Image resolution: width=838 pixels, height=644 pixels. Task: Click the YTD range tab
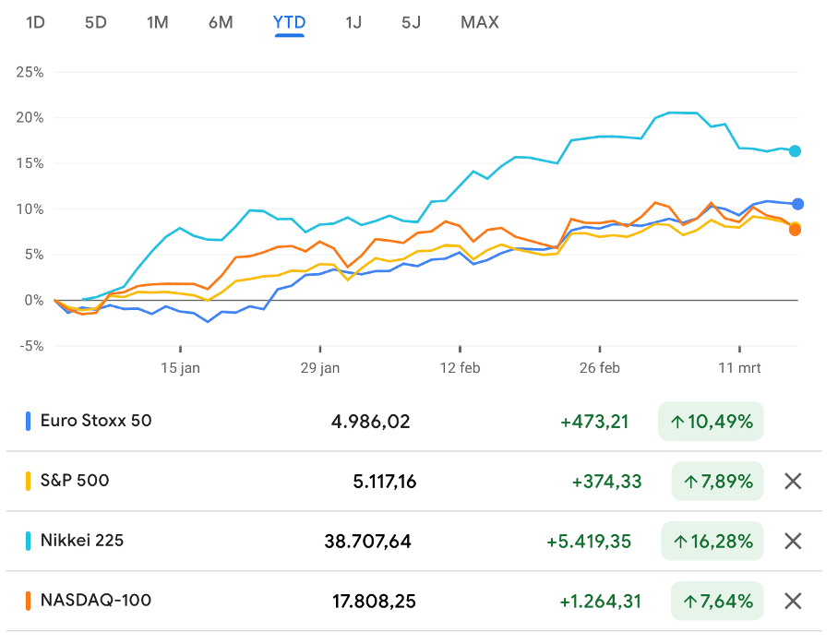[x=289, y=22]
